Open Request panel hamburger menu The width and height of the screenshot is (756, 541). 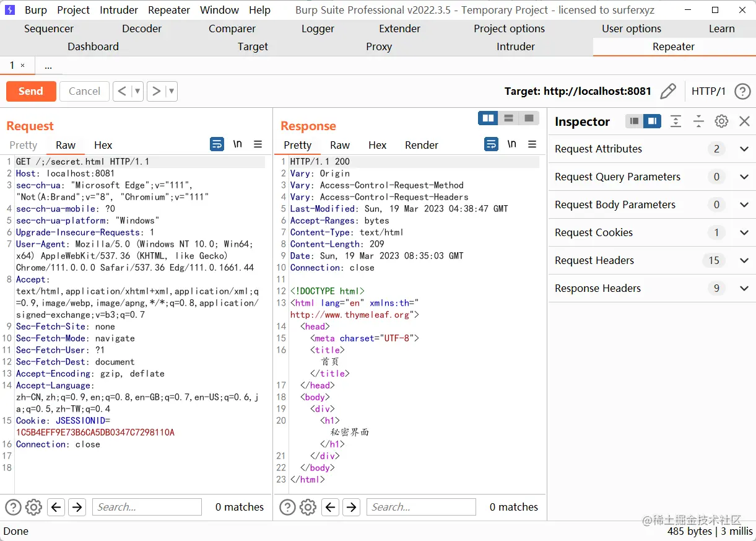click(258, 144)
